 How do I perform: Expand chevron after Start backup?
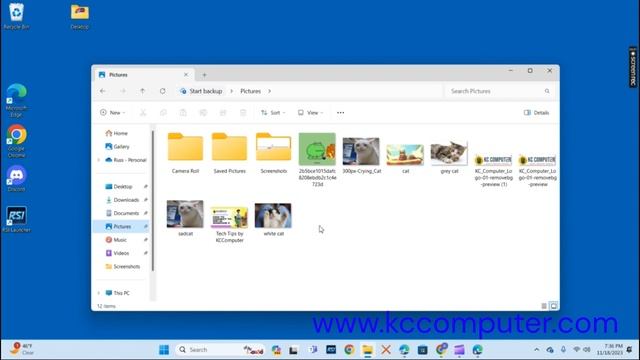(231, 91)
